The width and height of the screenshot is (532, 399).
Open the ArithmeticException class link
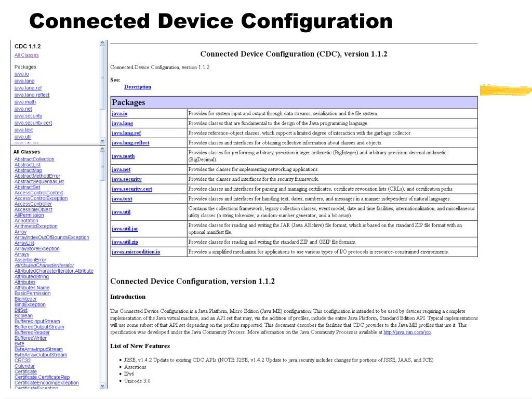click(36, 227)
